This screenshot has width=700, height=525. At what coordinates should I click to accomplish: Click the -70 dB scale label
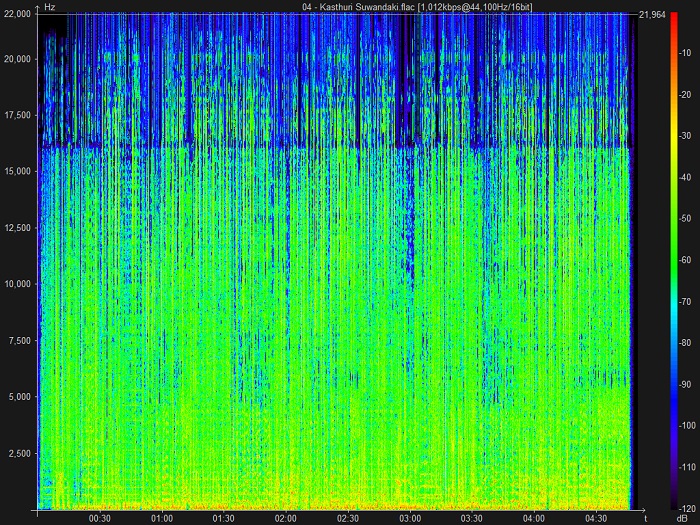[x=685, y=301]
